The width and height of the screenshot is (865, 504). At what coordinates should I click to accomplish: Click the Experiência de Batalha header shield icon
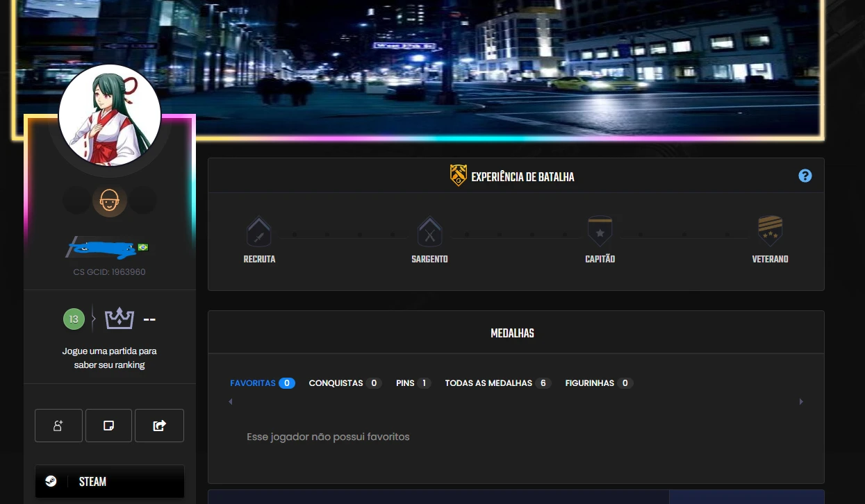[x=459, y=175]
